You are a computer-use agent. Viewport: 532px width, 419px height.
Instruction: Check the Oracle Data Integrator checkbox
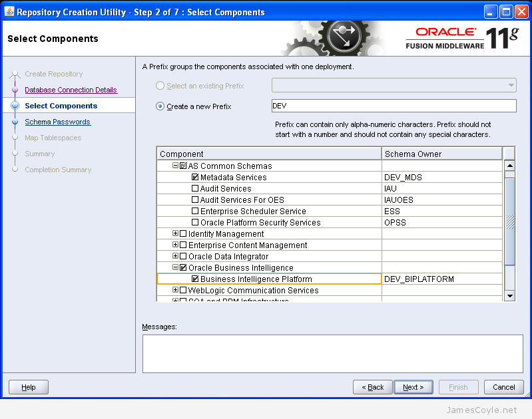[x=183, y=256]
